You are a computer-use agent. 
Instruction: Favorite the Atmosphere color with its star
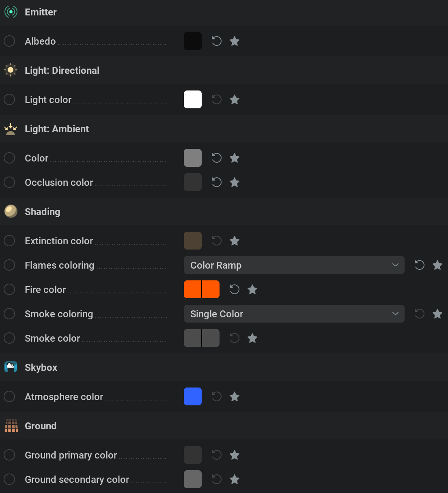pyautogui.click(x=235, y=396)
